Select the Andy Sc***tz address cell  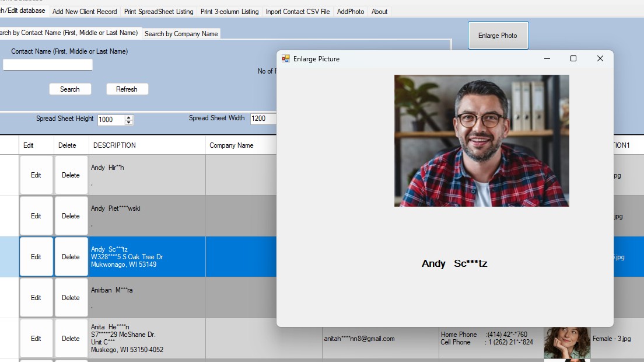click(x=147, y=256)
